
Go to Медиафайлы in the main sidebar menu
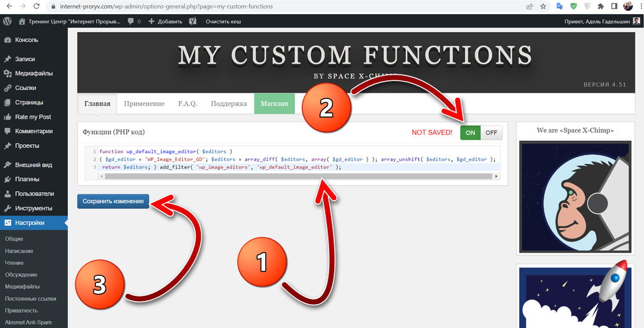[x=33, y=73]
